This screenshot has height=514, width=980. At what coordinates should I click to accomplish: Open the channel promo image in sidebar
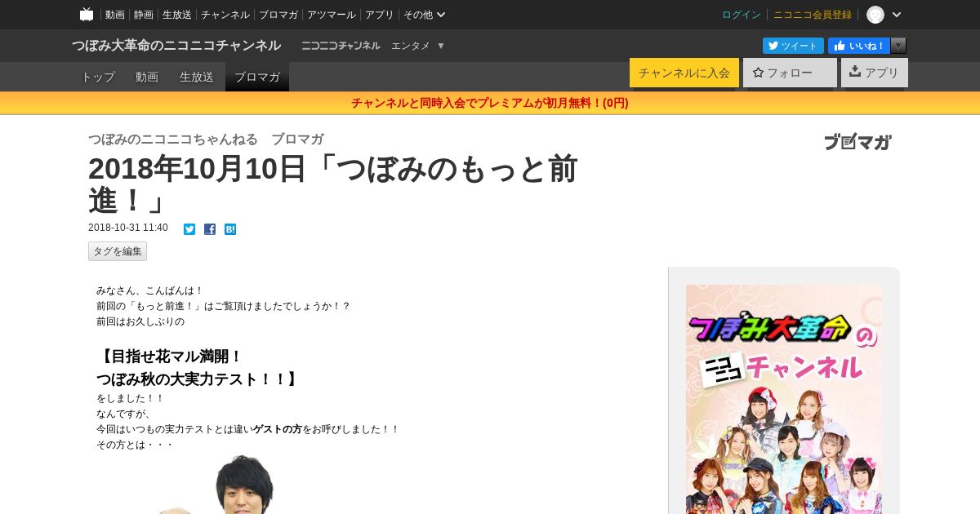(784, 399)
